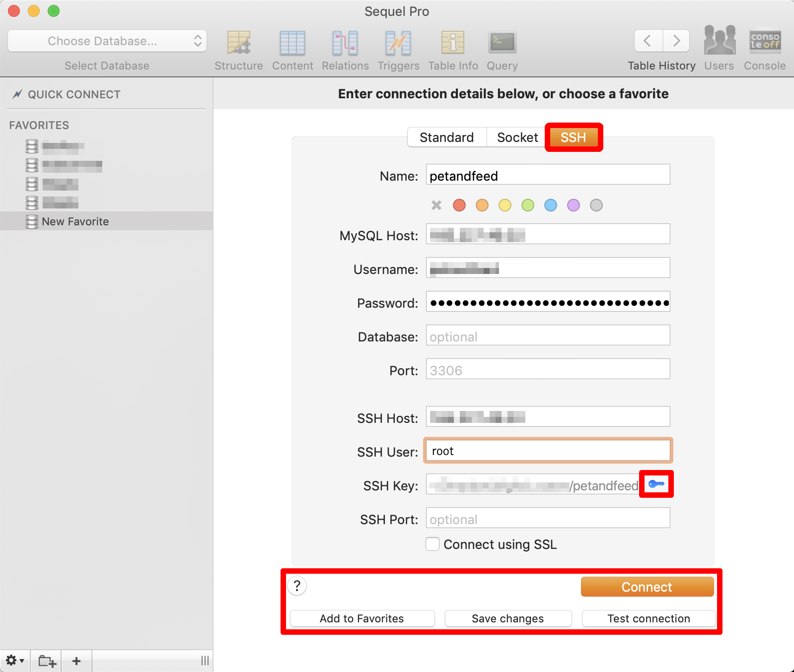Pick the red favorite color

[x=459, y=205]
